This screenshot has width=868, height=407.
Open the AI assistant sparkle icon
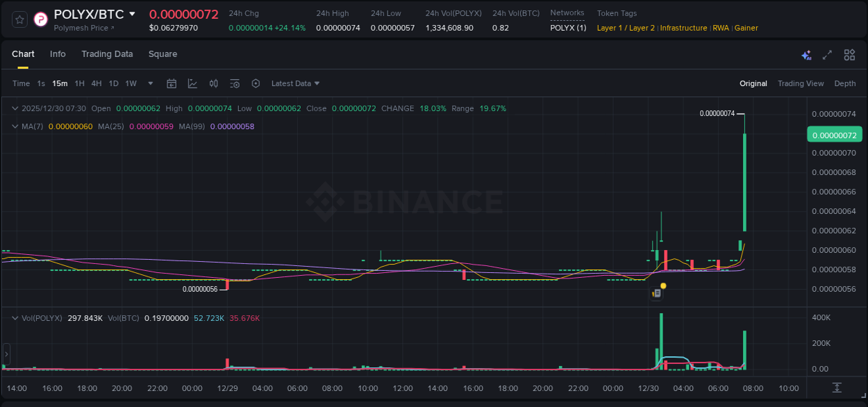tap(806, 55)
